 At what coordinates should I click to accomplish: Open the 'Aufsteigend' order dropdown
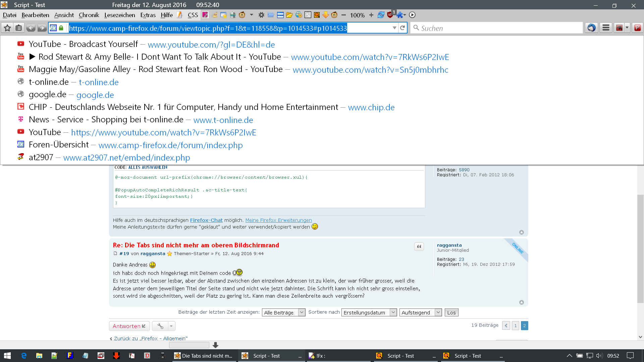click(x=420, y=312)
